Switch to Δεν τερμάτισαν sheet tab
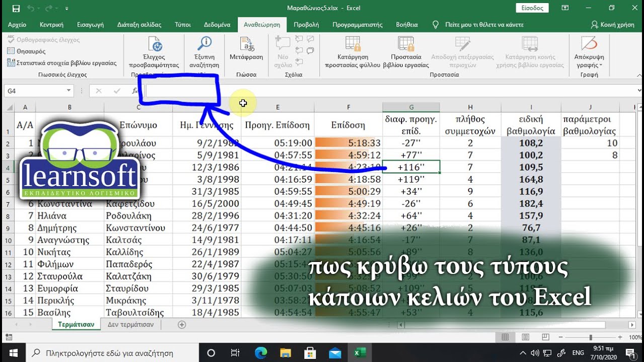 tap(130, 324)
